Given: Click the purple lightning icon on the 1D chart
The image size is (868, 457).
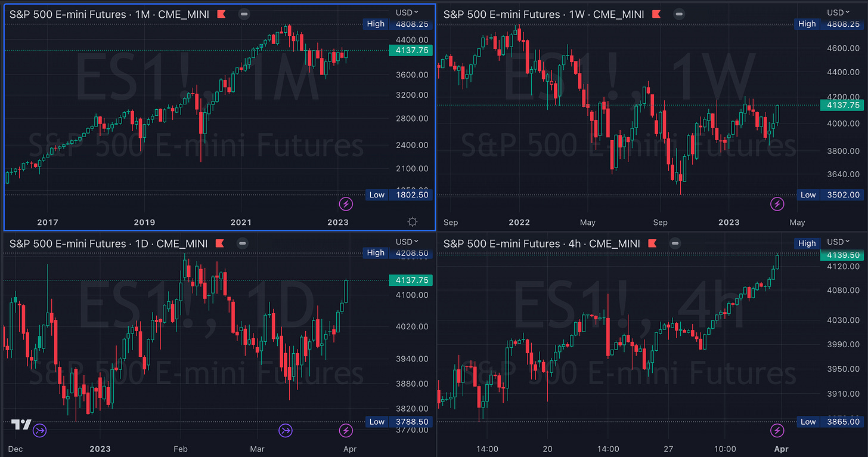Looking at the screenshot, I should 346,430.
